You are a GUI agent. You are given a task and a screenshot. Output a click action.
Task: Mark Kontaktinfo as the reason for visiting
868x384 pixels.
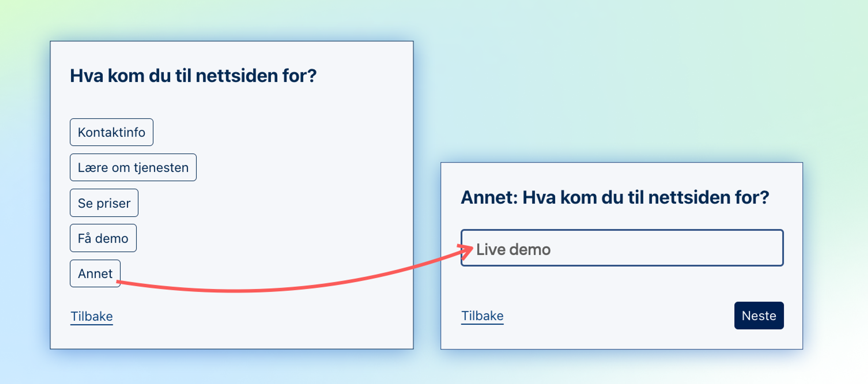111,132
